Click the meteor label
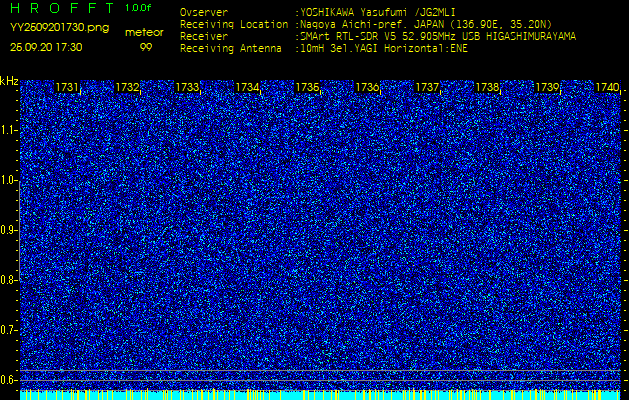The image size is (629, 400). (x=144, y=33)
